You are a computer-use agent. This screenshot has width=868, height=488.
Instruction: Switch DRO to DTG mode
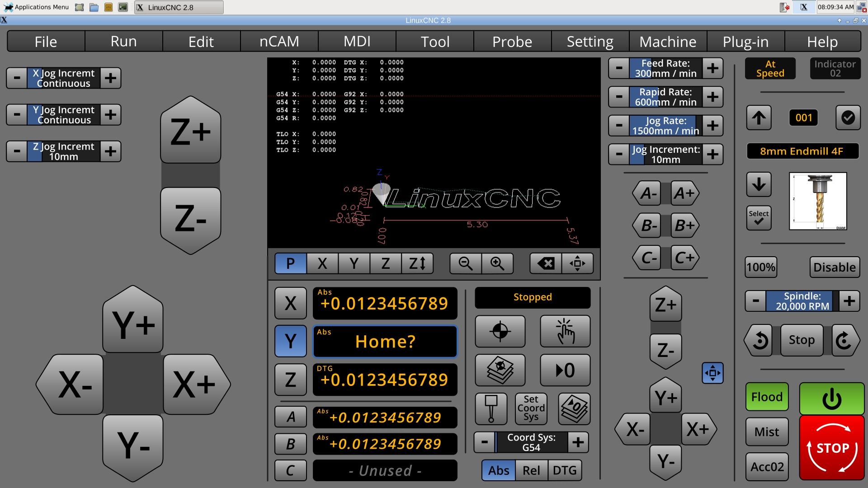click(x=565, y=470)
